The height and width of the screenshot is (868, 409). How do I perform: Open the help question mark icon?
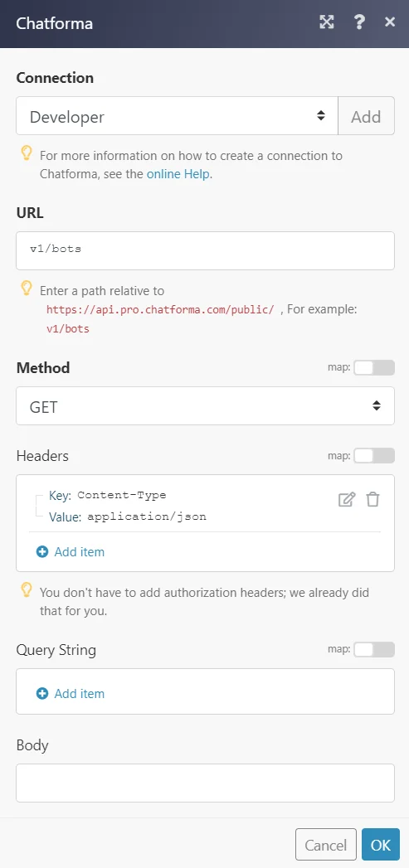tap(359, 22)
